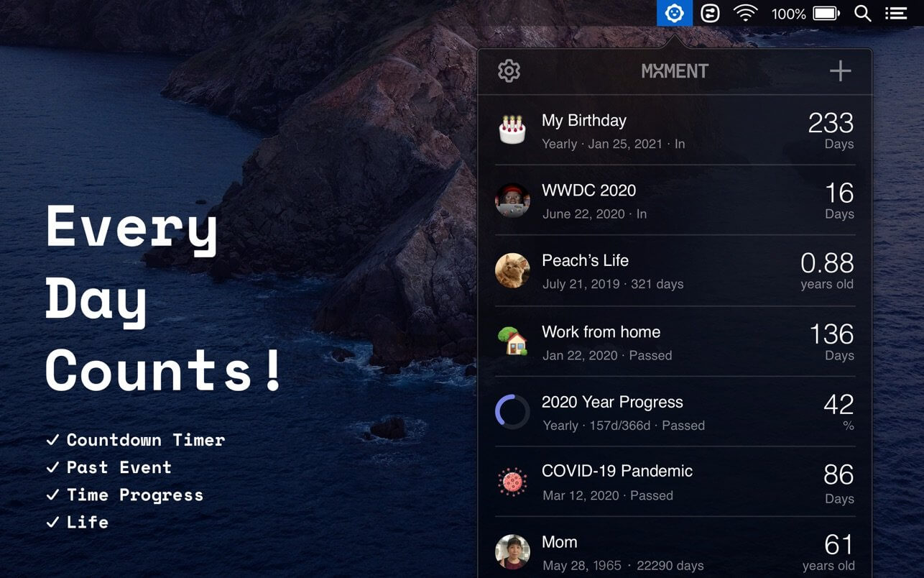Click 'July 21, 2019 · 321 days' subtitle
Viewport: 924px width, 578px height.
[613, 284]
